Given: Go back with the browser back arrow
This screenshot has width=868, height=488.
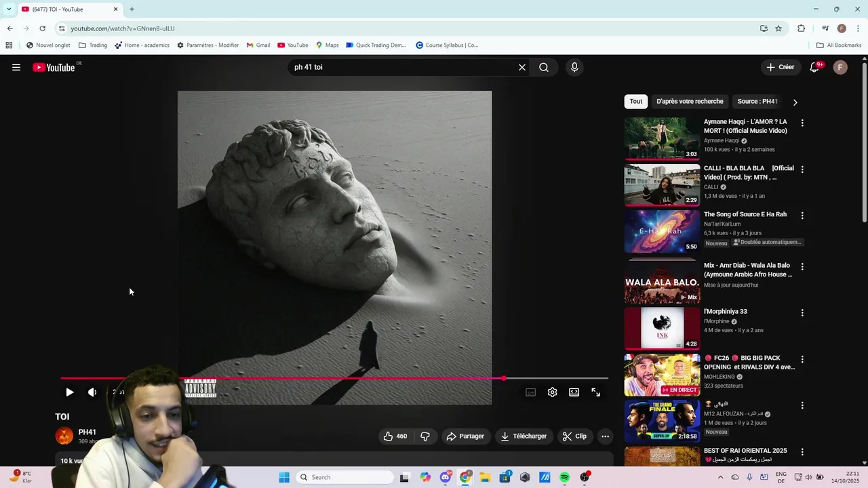Looking at the screenshot, I should pyautogui.click(x=9, y=28).
